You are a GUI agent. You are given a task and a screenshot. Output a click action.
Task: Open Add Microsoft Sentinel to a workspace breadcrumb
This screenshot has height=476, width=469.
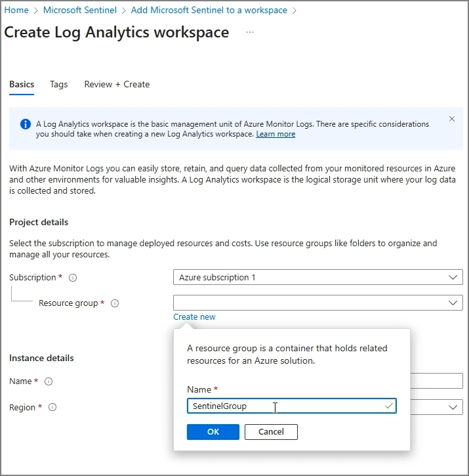[x=209, y=10]
